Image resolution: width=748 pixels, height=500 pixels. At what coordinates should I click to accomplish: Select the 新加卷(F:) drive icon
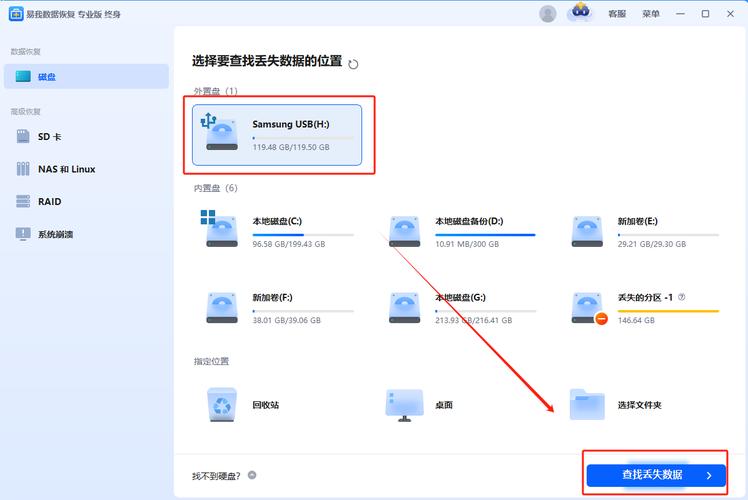(x=222, y=308)
